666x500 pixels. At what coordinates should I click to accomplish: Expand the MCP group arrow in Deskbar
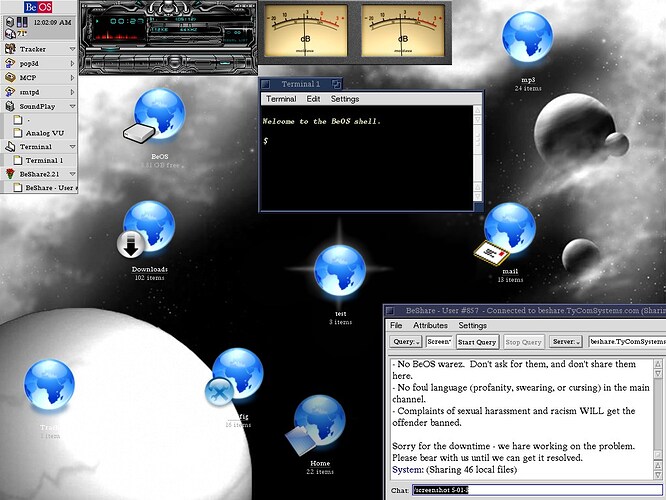coord(72,78)
